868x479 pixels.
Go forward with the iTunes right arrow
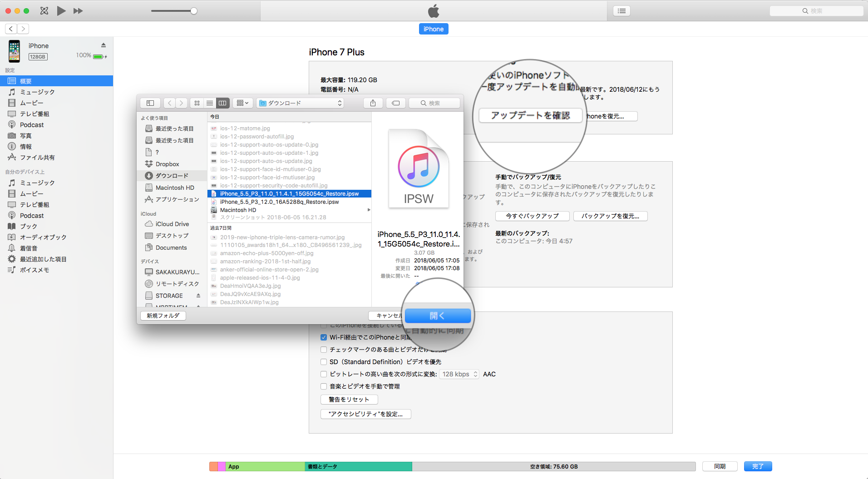coord(23,29)
